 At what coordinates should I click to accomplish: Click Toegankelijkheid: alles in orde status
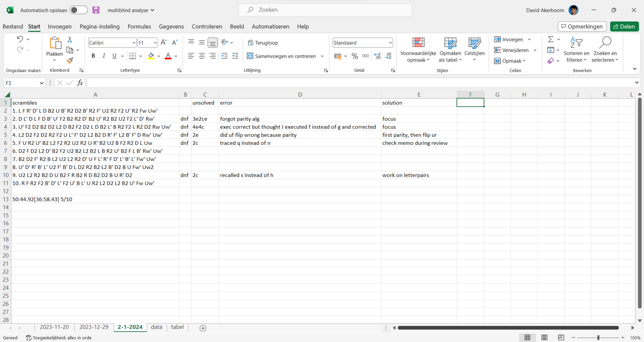click(x=59, y=338)
